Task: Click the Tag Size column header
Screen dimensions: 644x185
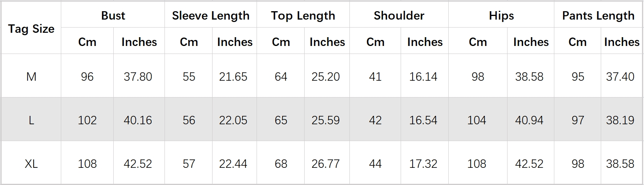Action: 31,29
